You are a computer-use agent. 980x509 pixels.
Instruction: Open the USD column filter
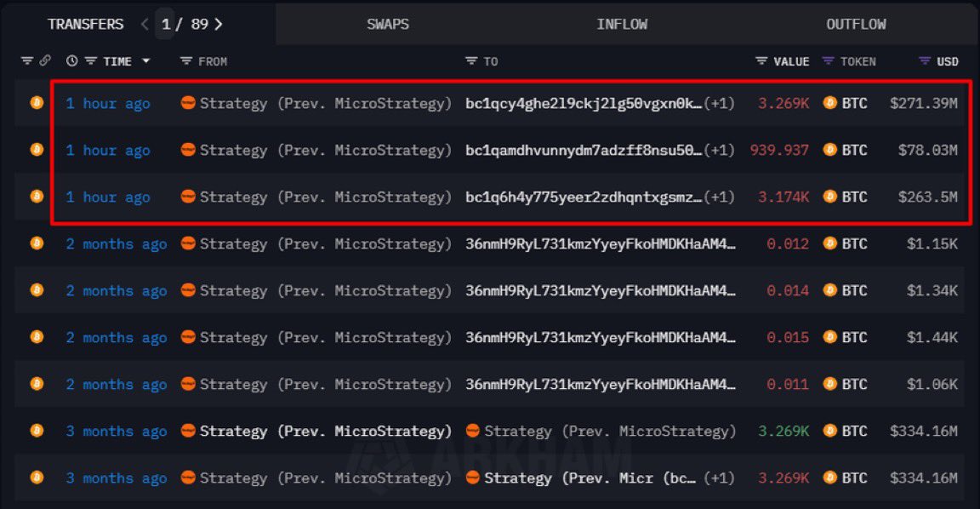point(925,61)
